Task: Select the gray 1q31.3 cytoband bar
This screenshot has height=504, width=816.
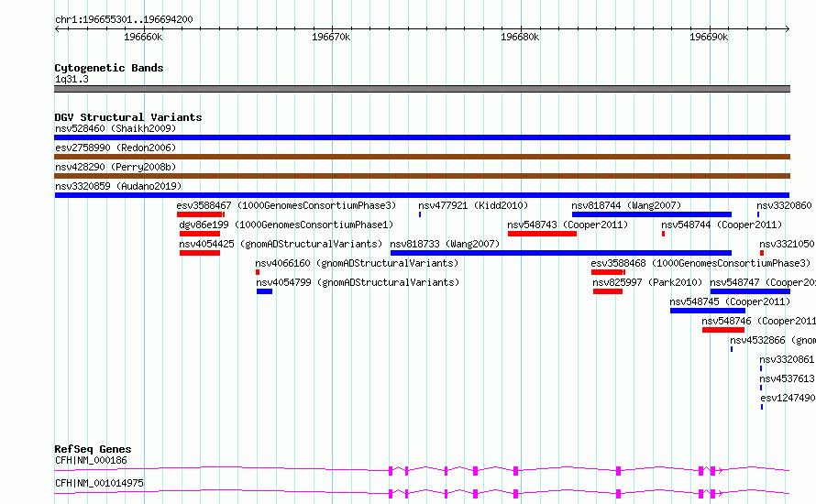Action: click(x=422, y=89)
